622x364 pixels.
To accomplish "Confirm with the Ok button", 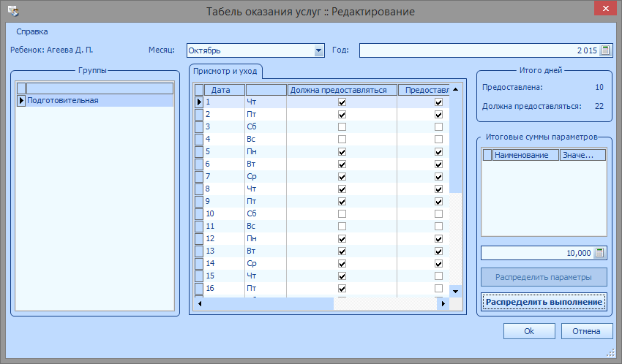I will tap(529, 331).
